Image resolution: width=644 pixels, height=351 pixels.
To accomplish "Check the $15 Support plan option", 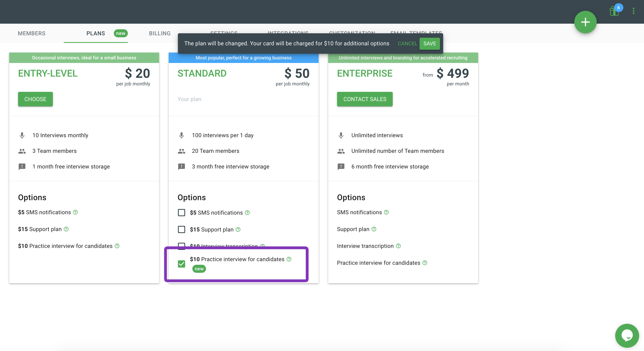I will tap(182, 229).
